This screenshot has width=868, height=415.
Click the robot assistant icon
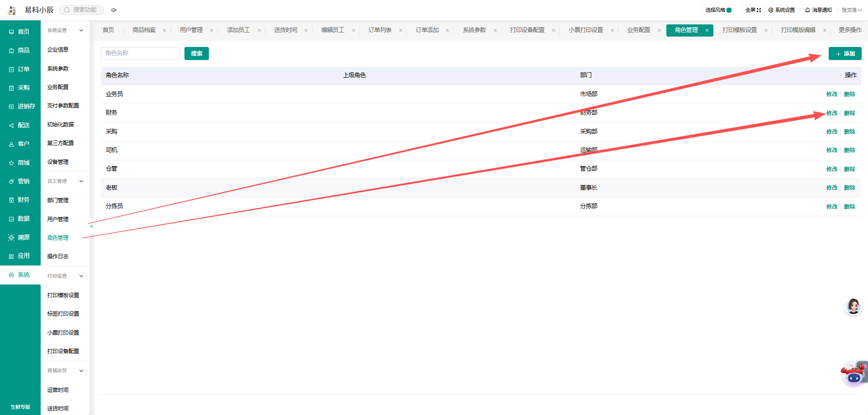[854, 374]
